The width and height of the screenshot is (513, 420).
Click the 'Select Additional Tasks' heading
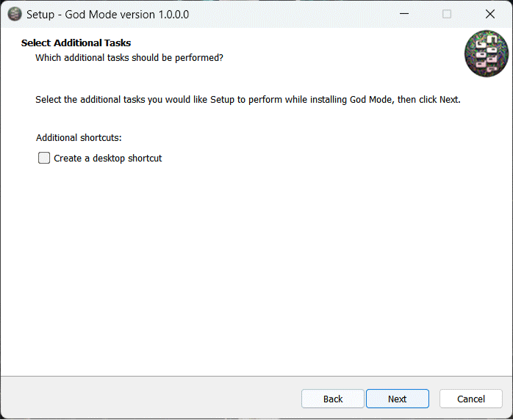(76, 43)
